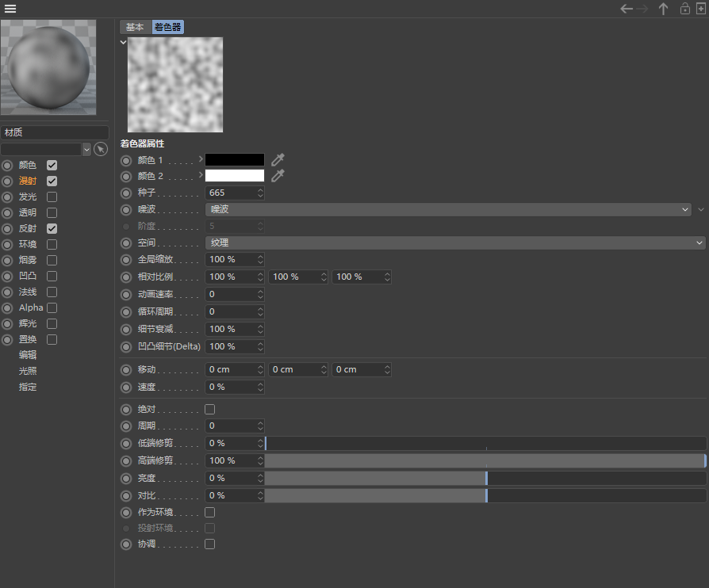Open the hamburger menu icon

pos(10,9)
